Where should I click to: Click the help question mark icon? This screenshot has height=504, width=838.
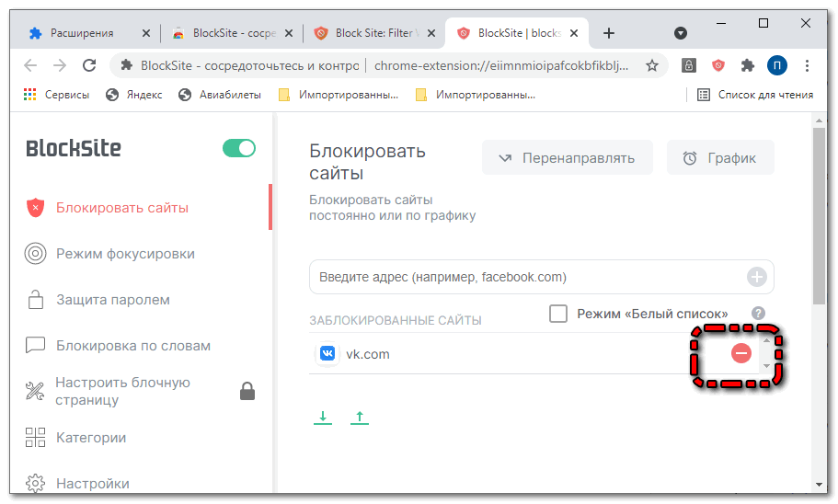click(758, 314)
